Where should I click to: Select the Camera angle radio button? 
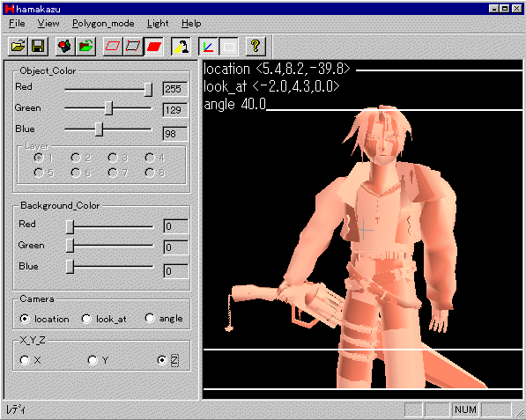[150, 318]
